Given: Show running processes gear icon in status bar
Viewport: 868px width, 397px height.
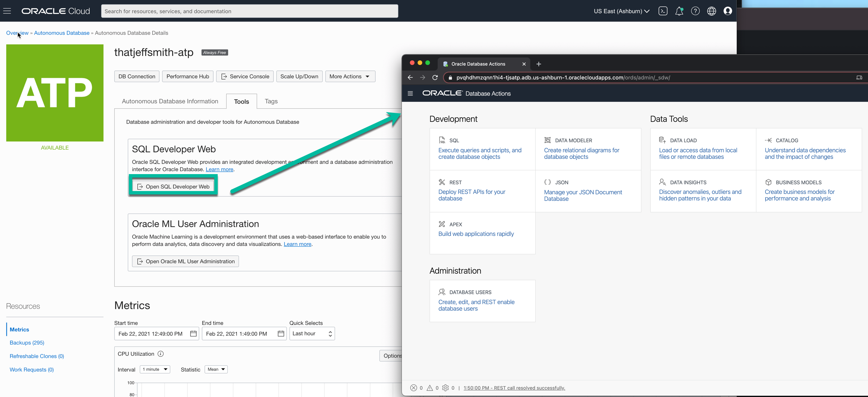Looking at the screenshot, I should coord(446,388).
